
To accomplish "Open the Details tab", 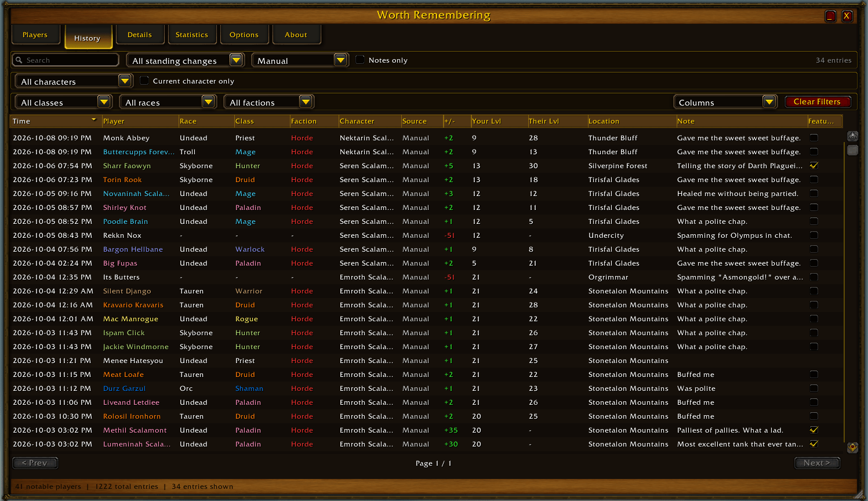I will (x=140, y=35).
